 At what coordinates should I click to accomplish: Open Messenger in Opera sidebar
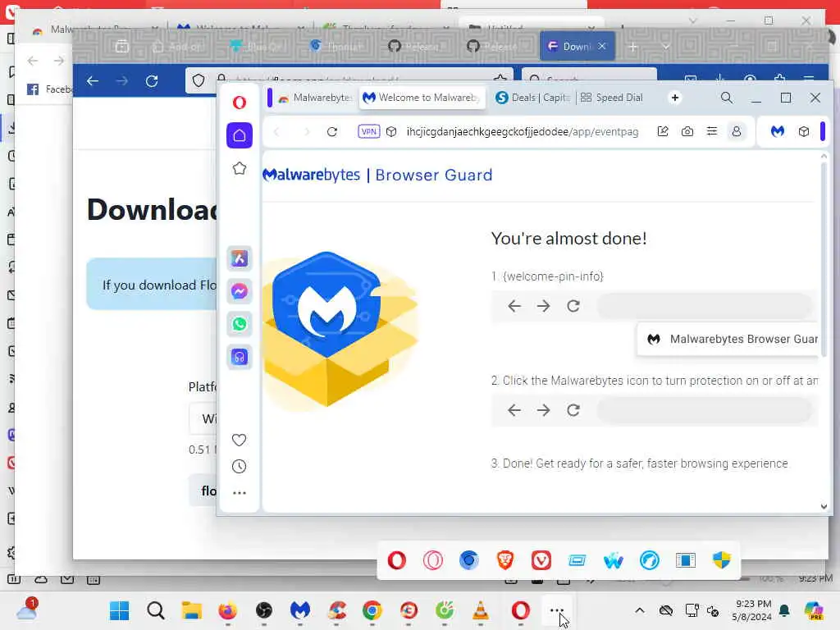point(239,291)
